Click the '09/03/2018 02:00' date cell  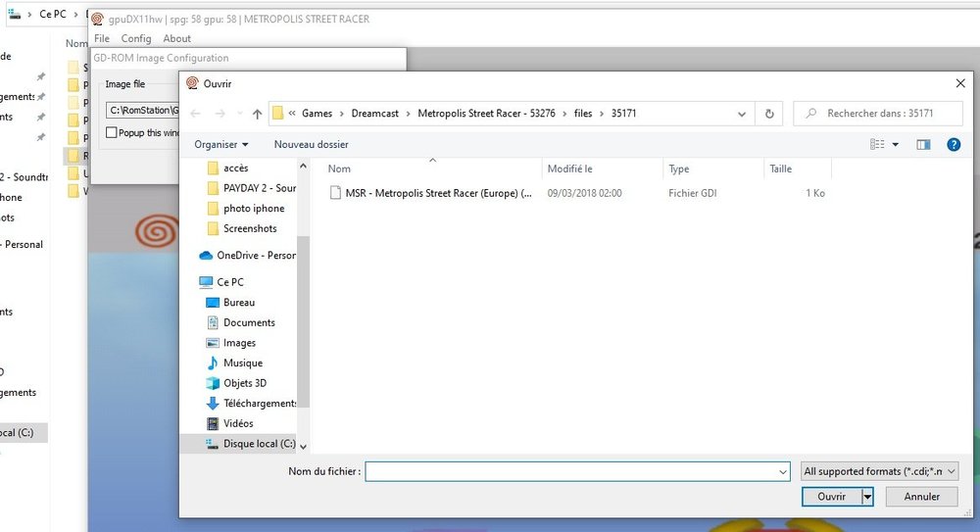pos(584,193)
